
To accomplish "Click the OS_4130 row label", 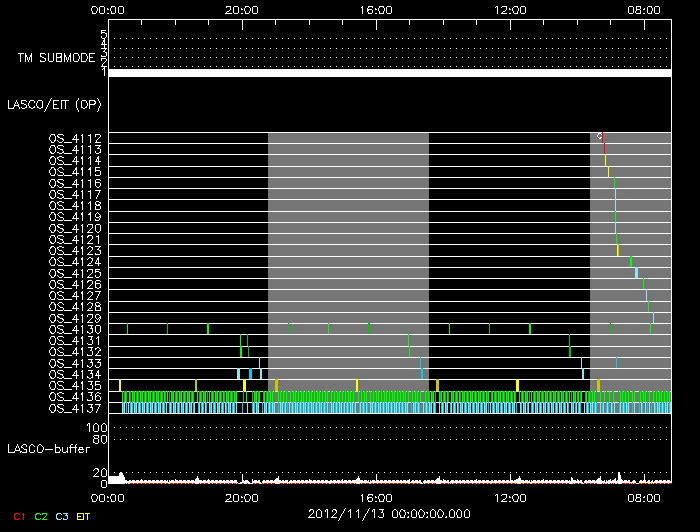I will click(x=75, y=329).
